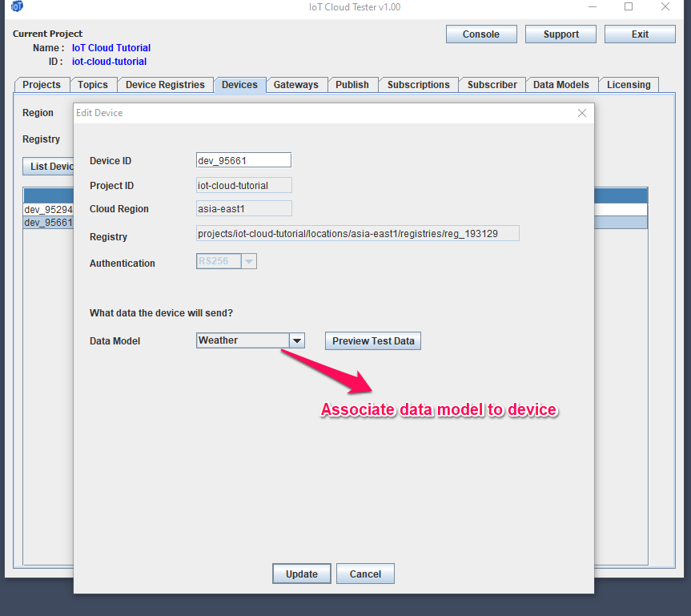Open the Licensing tab

(x=629, y=85)
